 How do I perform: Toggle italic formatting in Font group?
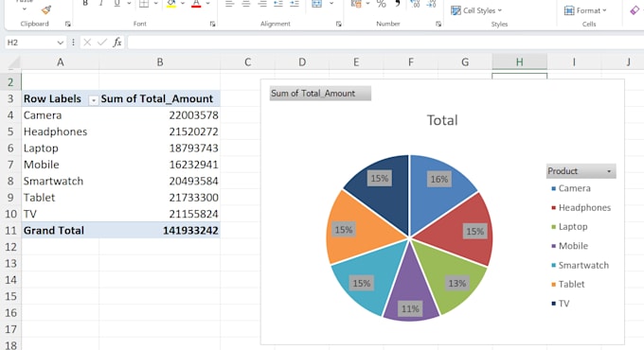(100, 3)
